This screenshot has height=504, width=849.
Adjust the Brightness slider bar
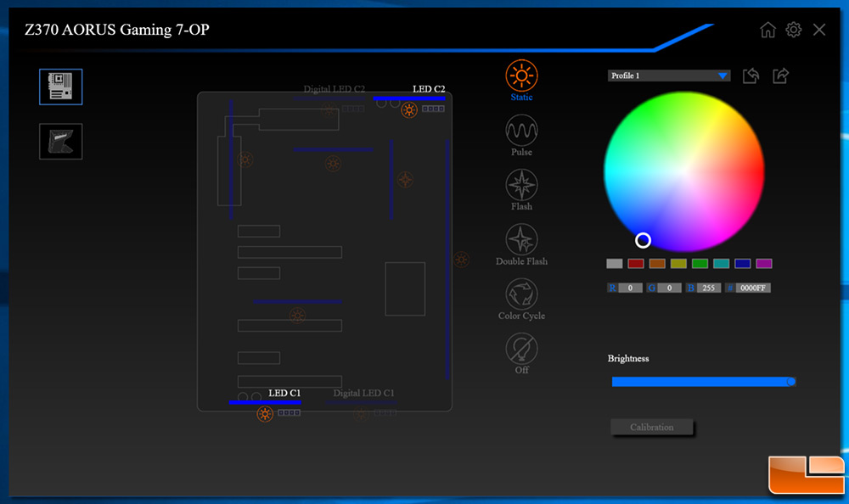703,382
